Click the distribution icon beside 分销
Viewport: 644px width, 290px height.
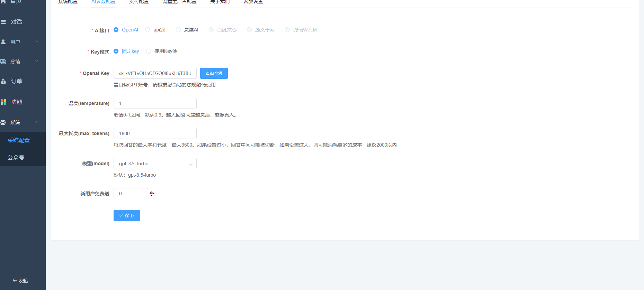point(3,62)
